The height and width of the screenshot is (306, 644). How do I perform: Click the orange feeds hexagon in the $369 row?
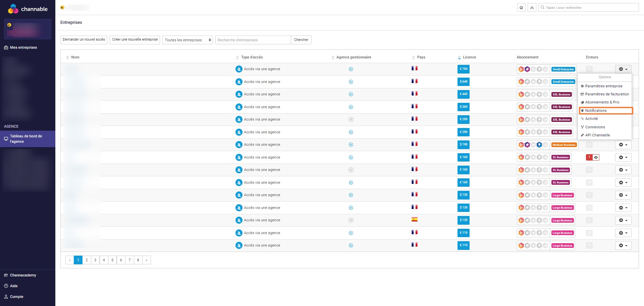(x=521, y=107)
